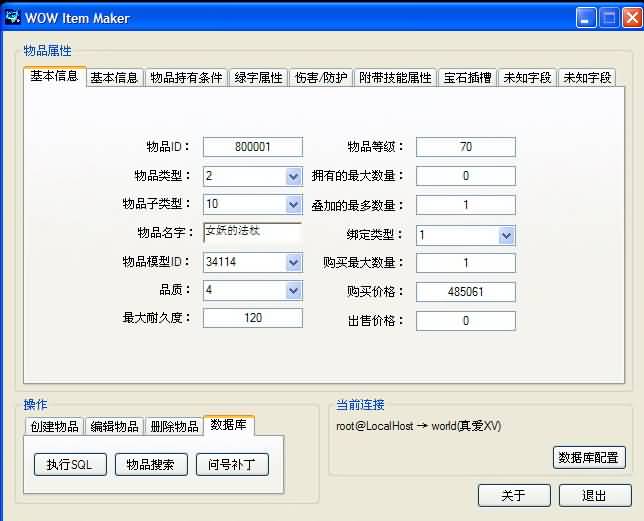644x521 pixels.
Task: Click the 执行SQL button
Action: point(70,464)
